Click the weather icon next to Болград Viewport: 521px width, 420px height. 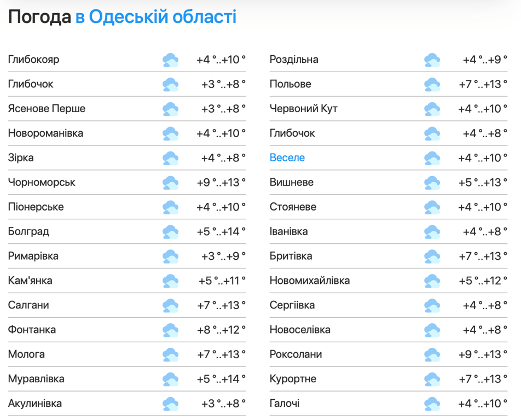[x=170, y=232]
